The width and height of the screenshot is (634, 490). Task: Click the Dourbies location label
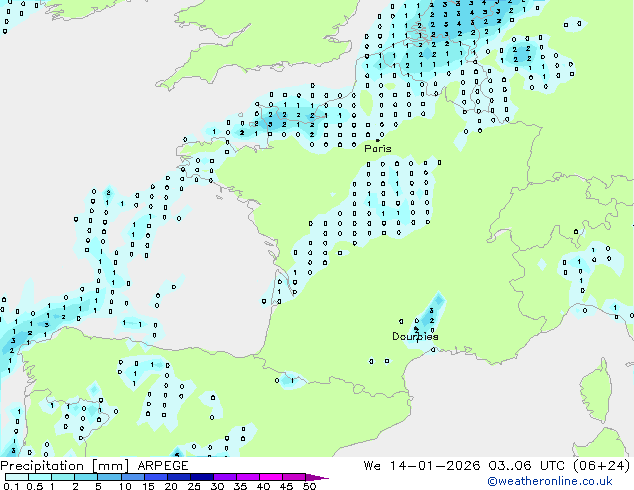pyautogui.click(x=415, y=336)
